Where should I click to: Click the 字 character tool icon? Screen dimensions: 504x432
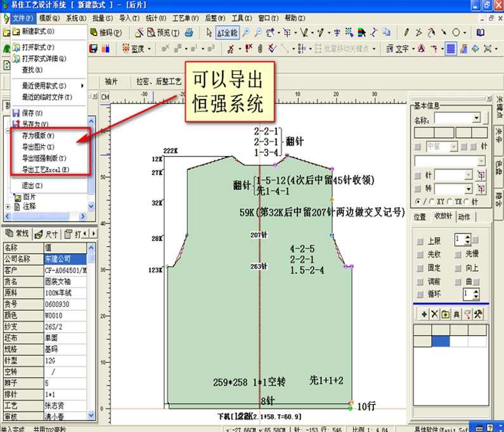pyautogui.click(x=337, y=32)
